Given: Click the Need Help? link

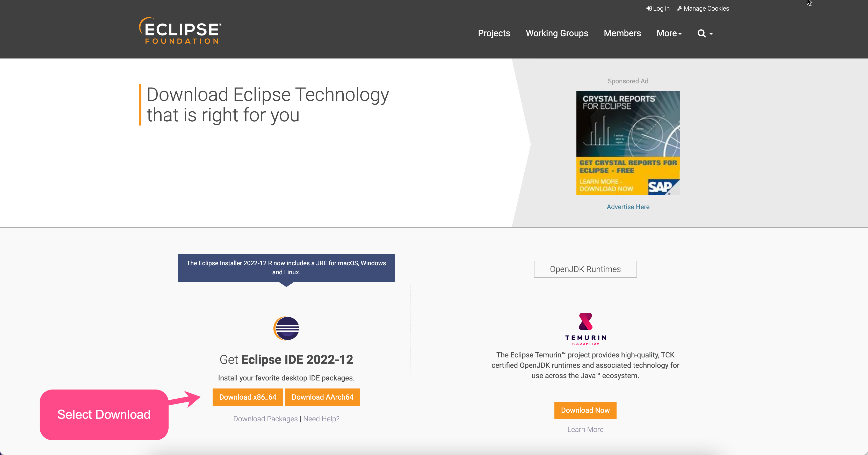Looking at the screenshot, I should (321, 419).
